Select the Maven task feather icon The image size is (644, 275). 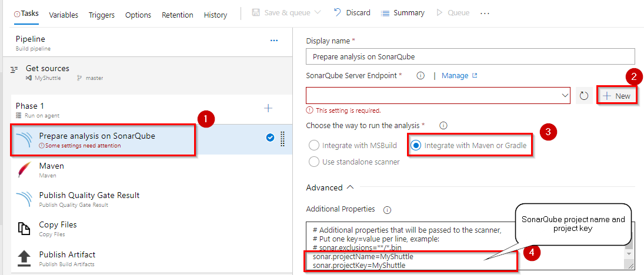(x=25, y=169)
